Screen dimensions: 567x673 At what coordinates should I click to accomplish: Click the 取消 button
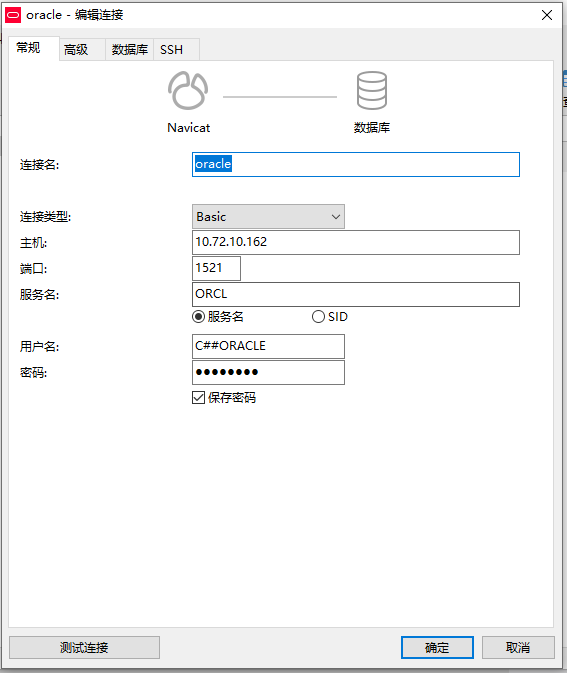point(518,647)
